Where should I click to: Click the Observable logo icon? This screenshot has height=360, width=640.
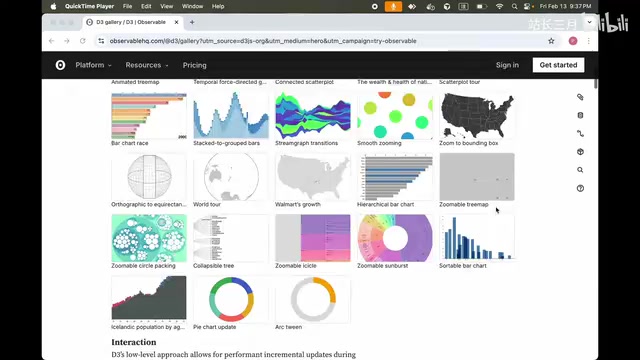60,65
